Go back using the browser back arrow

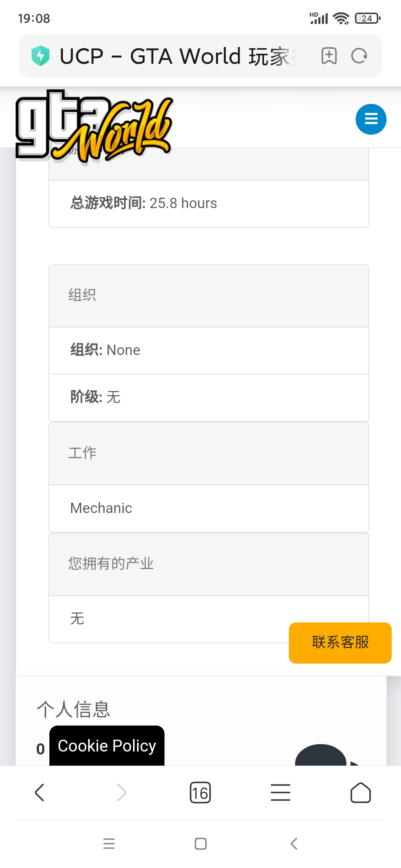40,793
